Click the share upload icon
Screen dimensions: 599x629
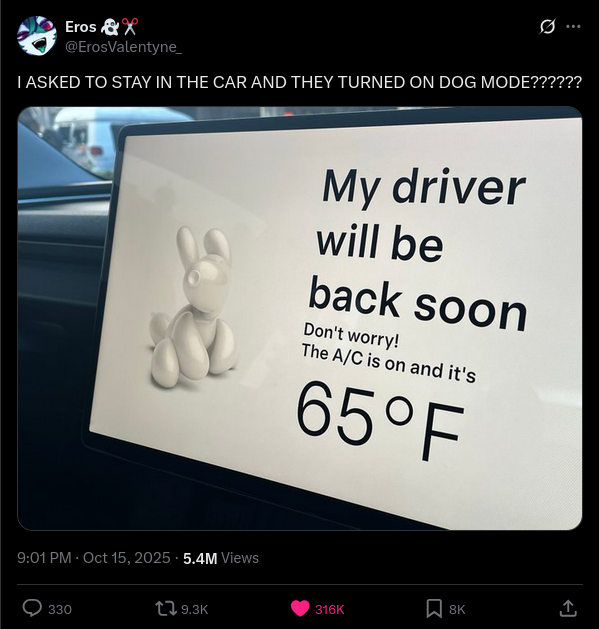pos(568,609)
